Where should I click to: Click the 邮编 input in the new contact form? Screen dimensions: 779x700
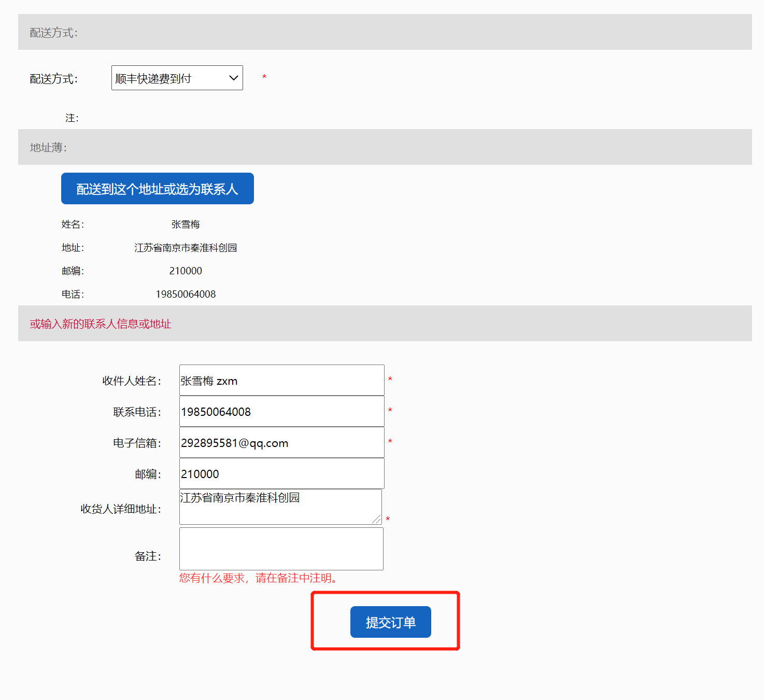[281, 474]
